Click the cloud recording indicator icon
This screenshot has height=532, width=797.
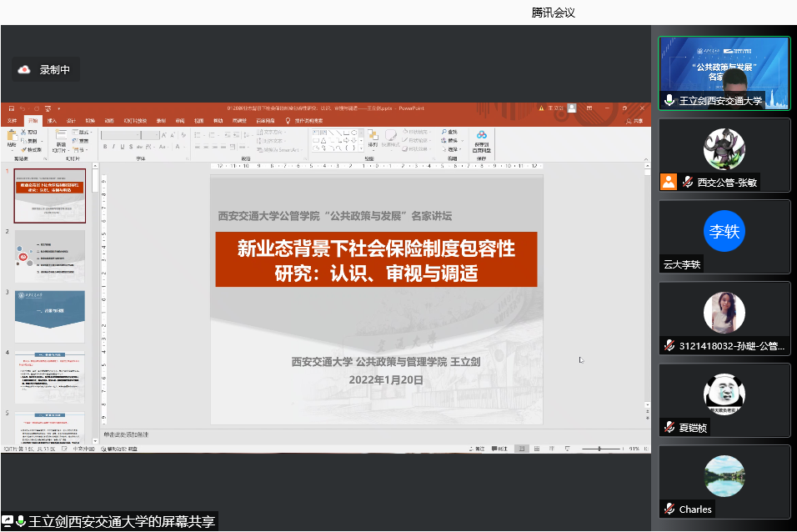(24, 70)
